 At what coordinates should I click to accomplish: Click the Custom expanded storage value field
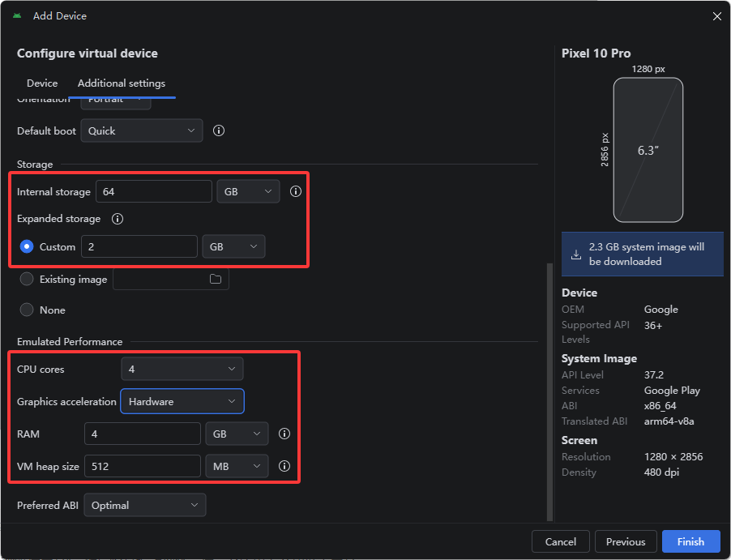139,246
